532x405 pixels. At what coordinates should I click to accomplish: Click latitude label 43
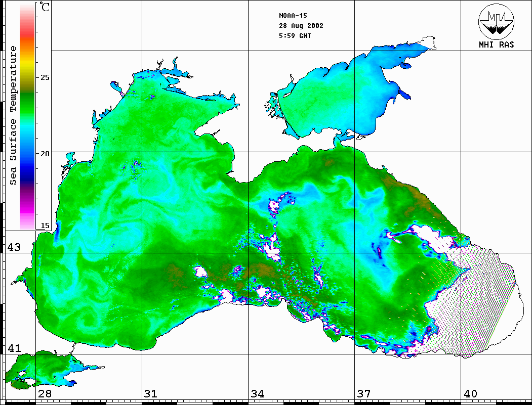14,247
